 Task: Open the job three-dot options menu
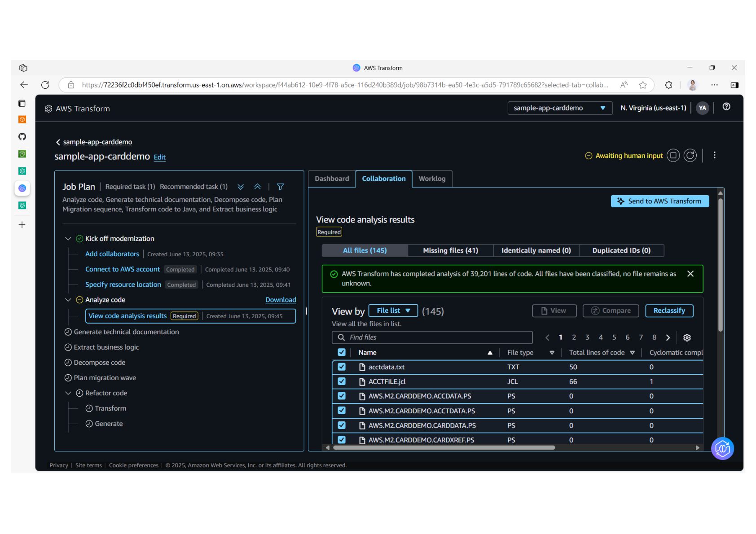click(x=714, y=155)
